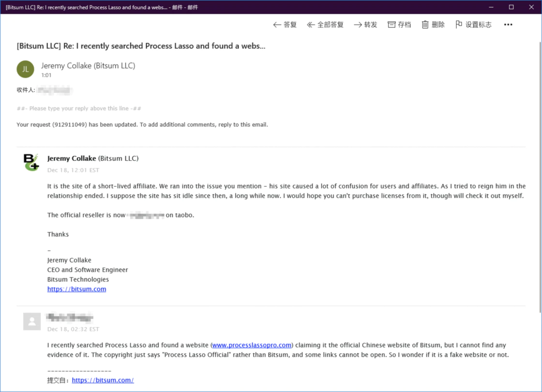Open the https://bitsum.com/ link after 提交自
The width and height of the screenshot is (542, 392).
103,380
